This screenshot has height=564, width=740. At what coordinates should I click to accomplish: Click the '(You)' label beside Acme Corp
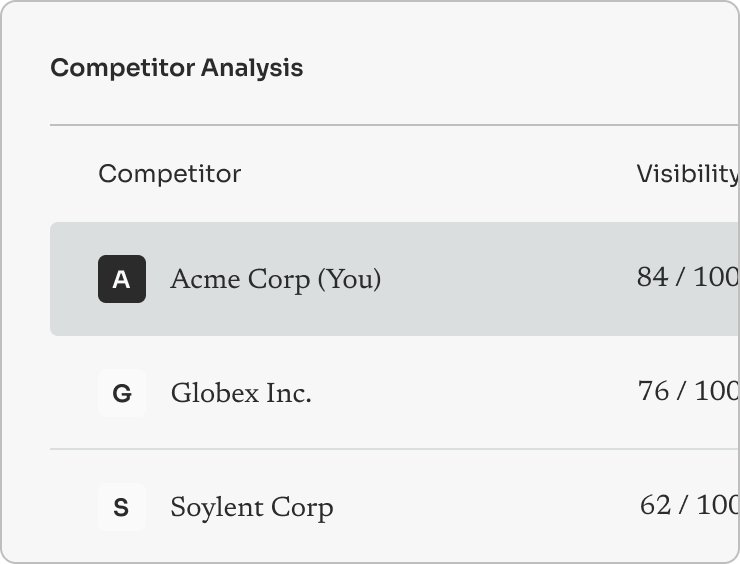click(349, 279)
